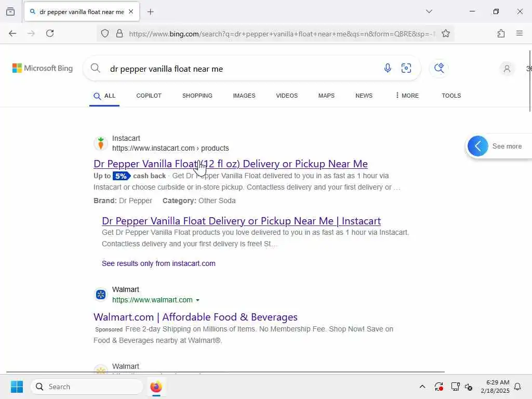Click the browser forward arrow

point(31,33)
